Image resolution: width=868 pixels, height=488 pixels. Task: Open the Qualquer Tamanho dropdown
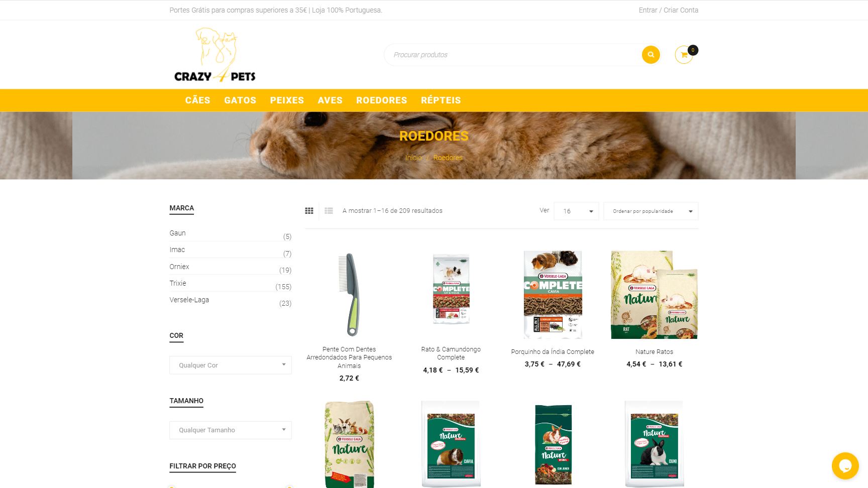tap(231, 430)
